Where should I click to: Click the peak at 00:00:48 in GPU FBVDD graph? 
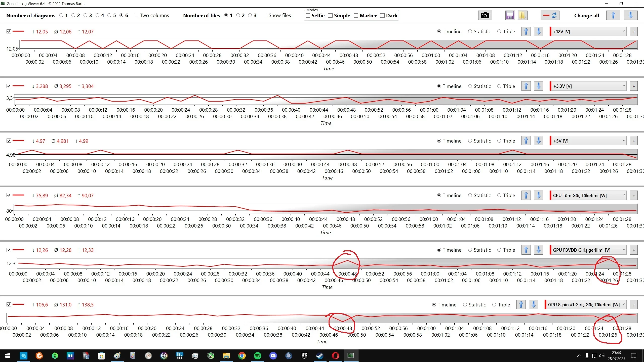(348, 260)
